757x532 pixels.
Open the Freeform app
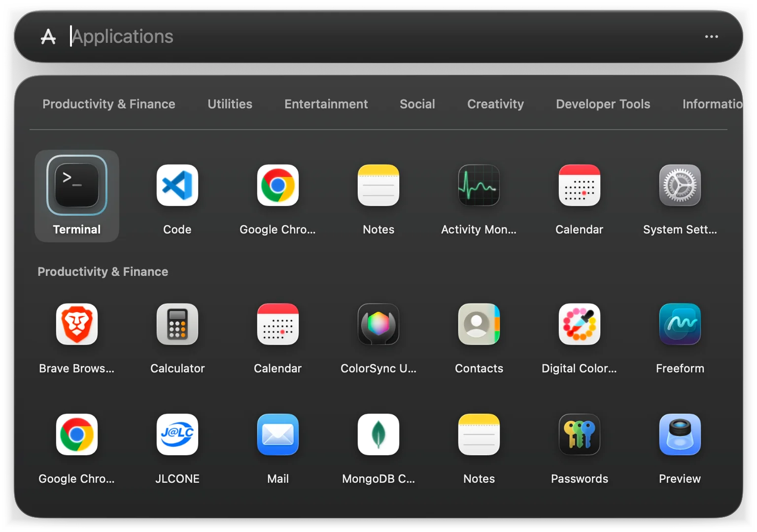tap(680, 325)
